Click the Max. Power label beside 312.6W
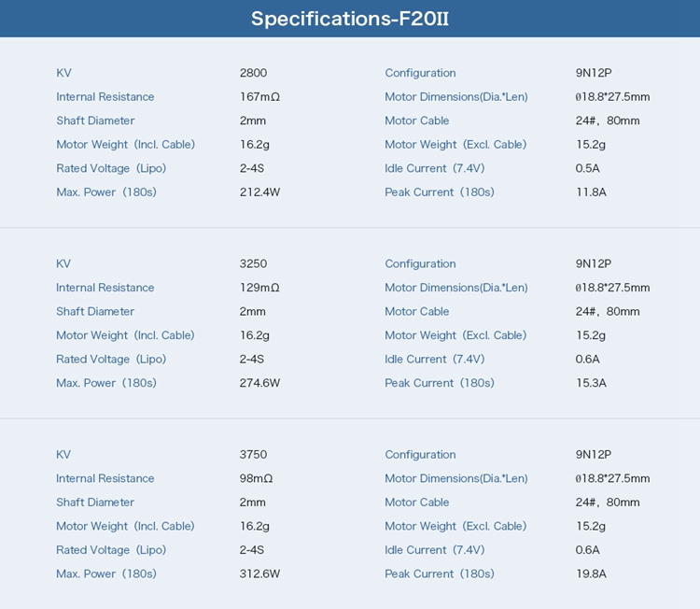The width and height of the screenshot is (700, 609). [x=106, y=574]
